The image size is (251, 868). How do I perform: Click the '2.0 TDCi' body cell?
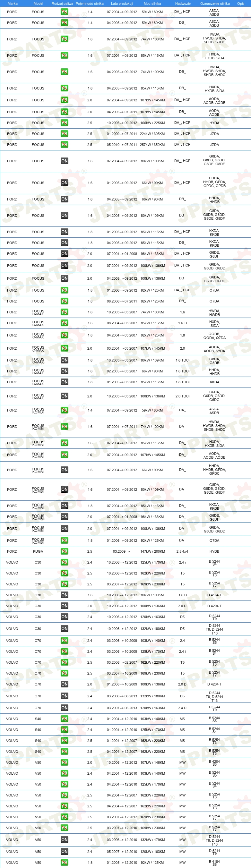[x=183, y=396]
